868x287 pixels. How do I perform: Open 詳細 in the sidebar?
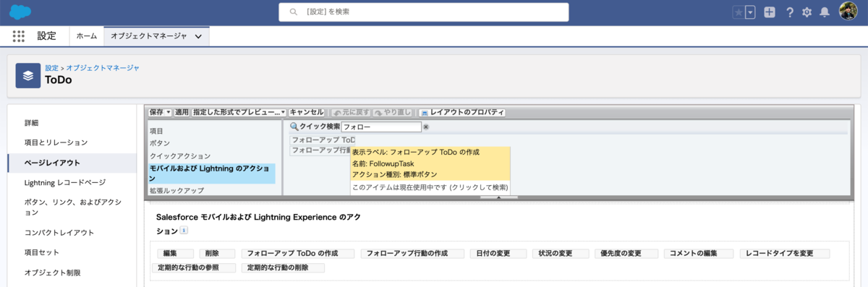(32, 123)
